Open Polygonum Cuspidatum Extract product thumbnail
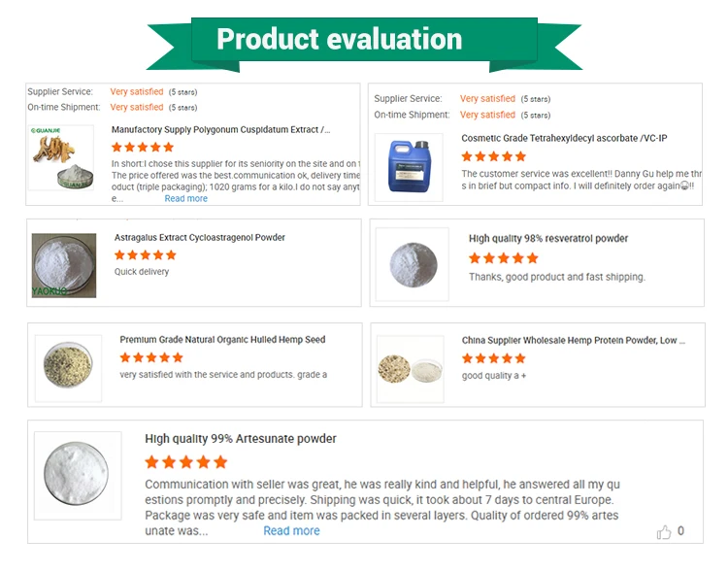The width and height of the screenshot is (728, 573). [61, 157]
